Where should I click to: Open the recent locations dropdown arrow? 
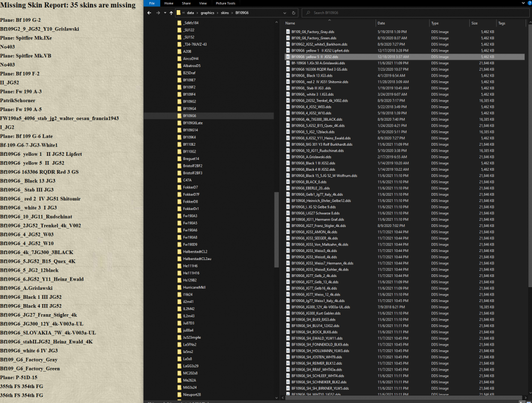point(165,12)
